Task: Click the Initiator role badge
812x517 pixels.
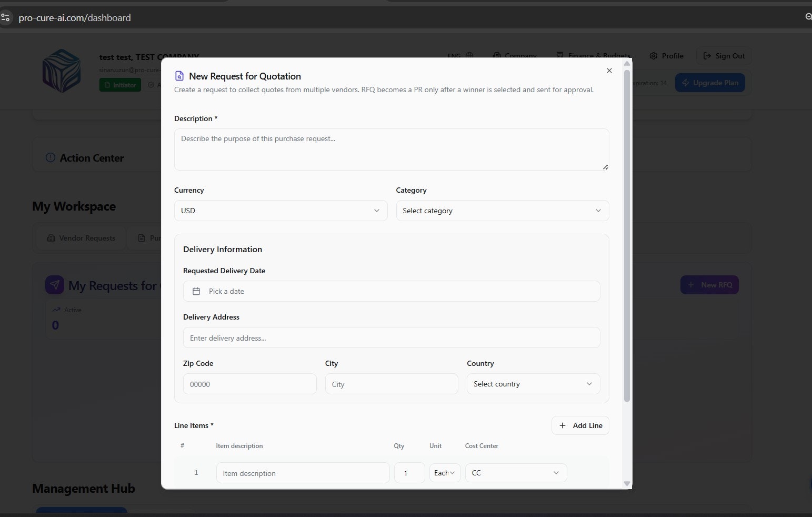Action: 120,85
